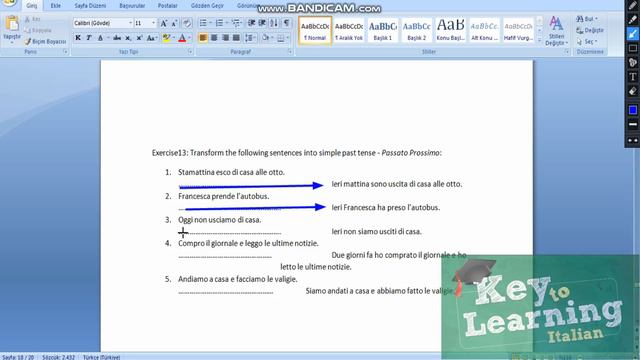The width and height of the screenshot is (640, 360).
Task: Toggle align text right
Action: pyautogui.click(x=225, y=38)
